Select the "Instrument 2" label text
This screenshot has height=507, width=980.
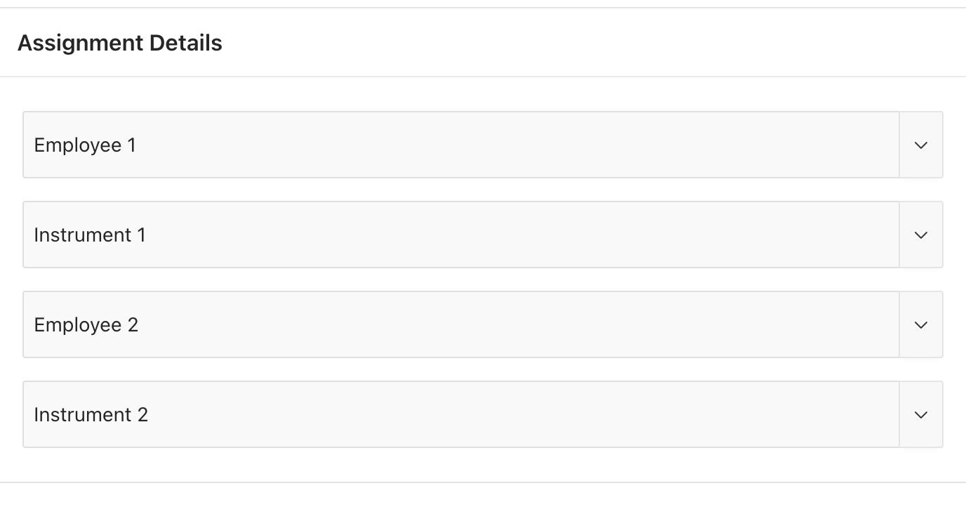tap(91, 414)
